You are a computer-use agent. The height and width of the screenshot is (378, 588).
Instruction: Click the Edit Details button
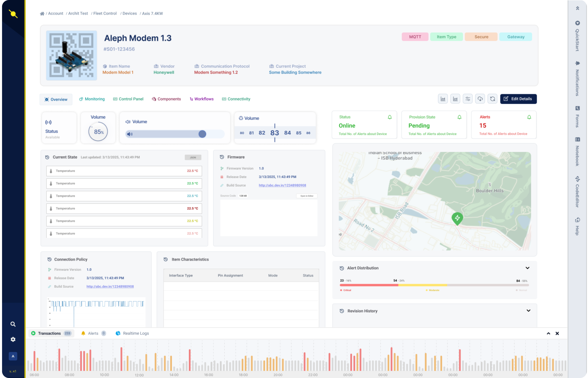pos(518,99)
